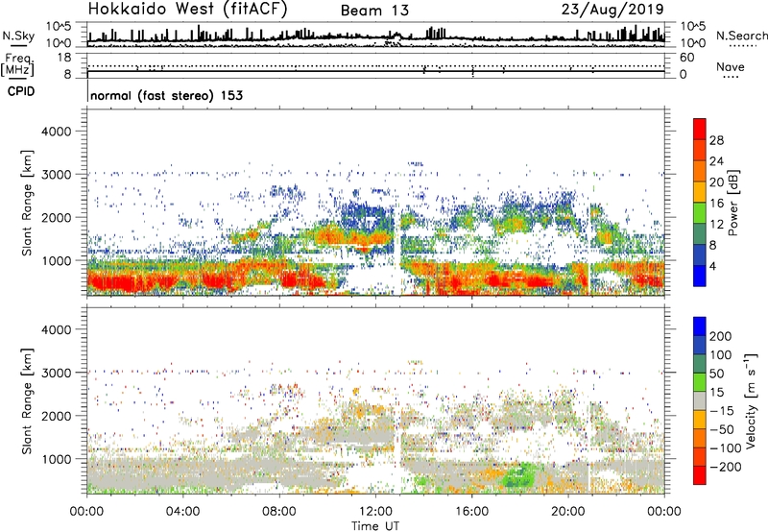Click the '50' velocity colorbar label
768x532 pixels.
[716, 374]
